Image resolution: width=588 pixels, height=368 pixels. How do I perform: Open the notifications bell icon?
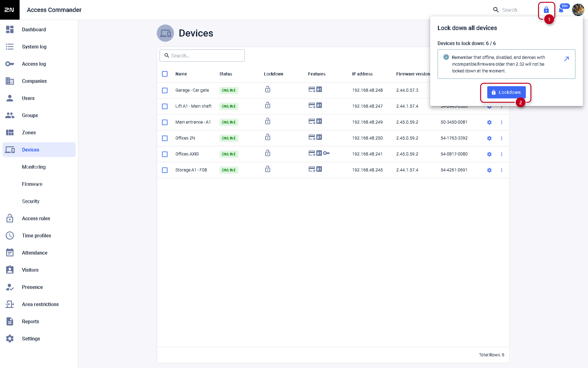561,10
